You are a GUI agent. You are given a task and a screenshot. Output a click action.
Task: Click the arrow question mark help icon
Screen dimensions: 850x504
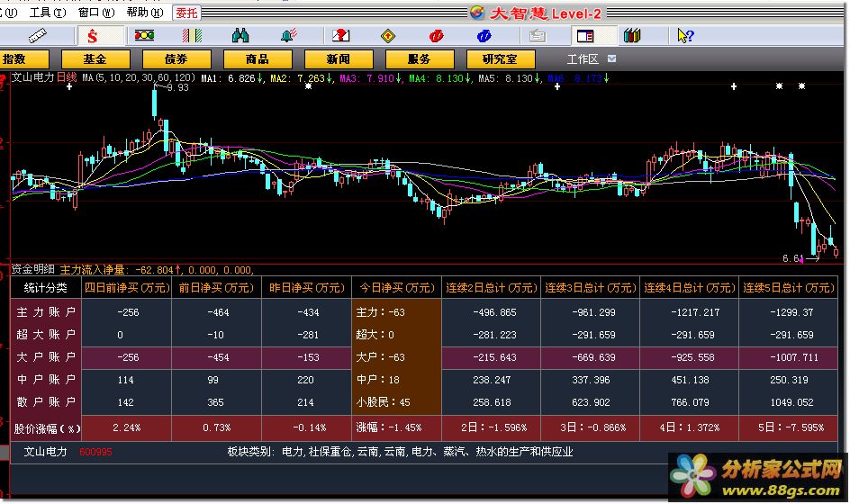(x=685, y=36)
